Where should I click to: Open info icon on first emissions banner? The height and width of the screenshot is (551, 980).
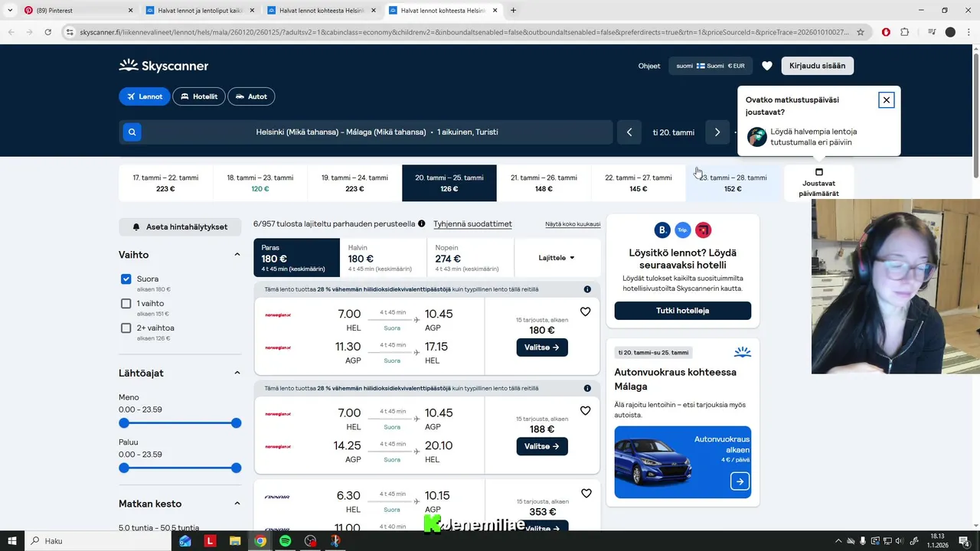pyautogui.click(x=587, y=289)
